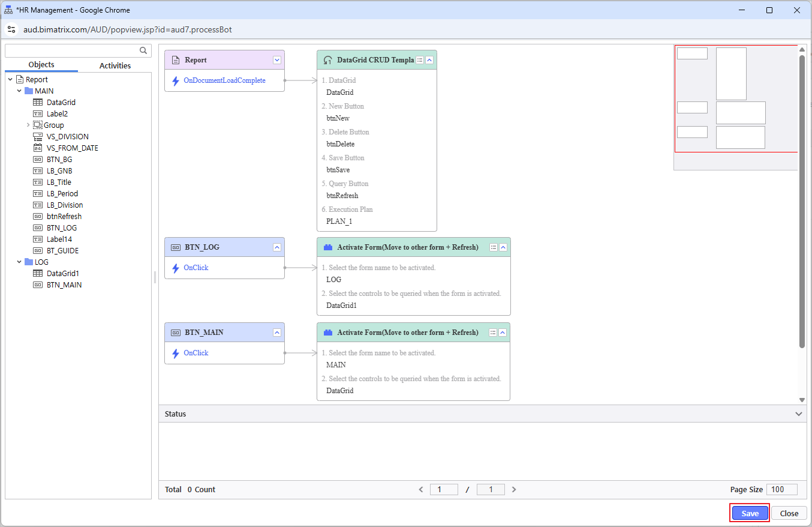Expand the Group node in the tree

coord(28,125)
